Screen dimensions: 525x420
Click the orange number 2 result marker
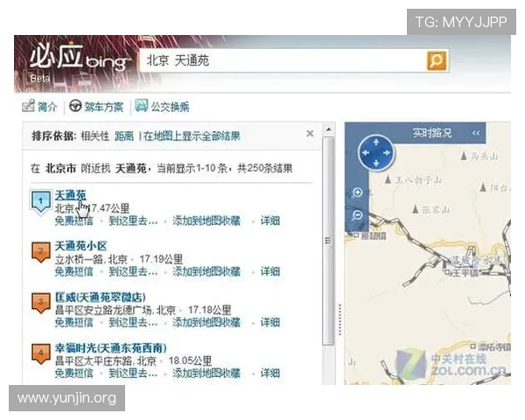coord(41,252)
